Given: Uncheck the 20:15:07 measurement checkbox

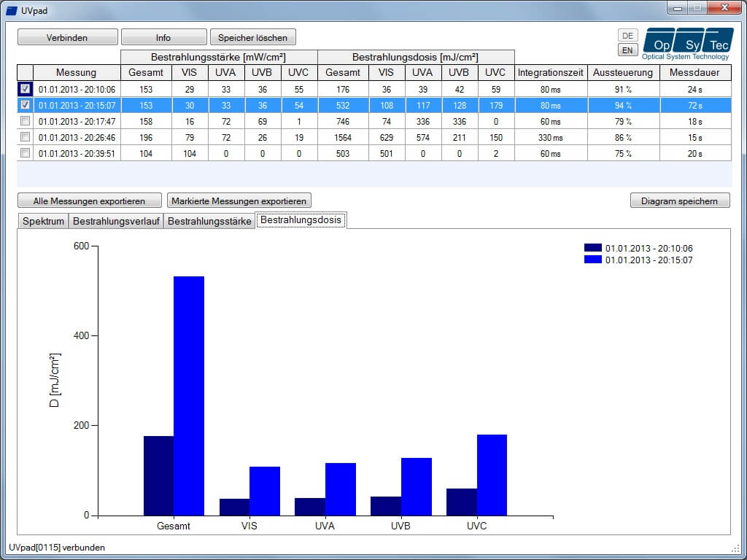Looking at the screenshot, I should [26, 105].
